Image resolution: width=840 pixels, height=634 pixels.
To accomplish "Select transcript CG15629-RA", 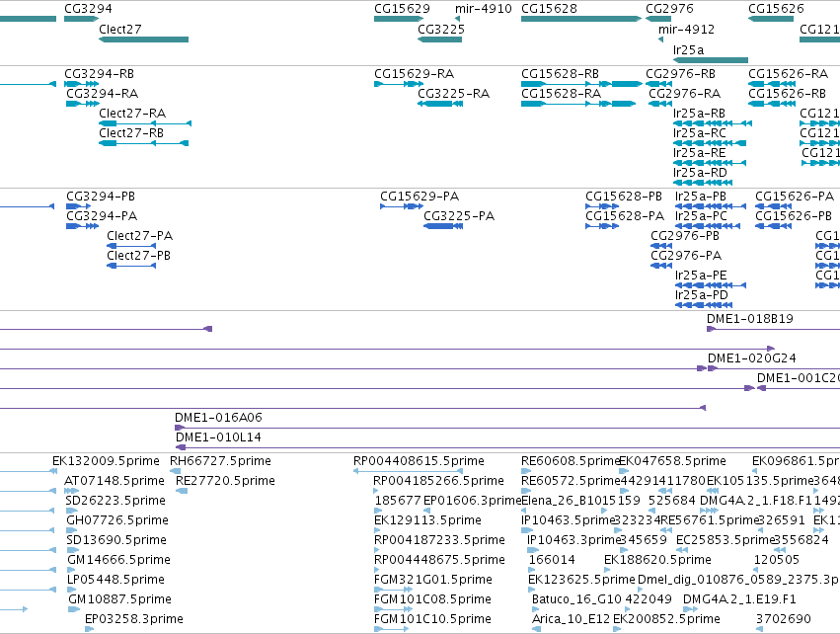I will click(415, 74).
